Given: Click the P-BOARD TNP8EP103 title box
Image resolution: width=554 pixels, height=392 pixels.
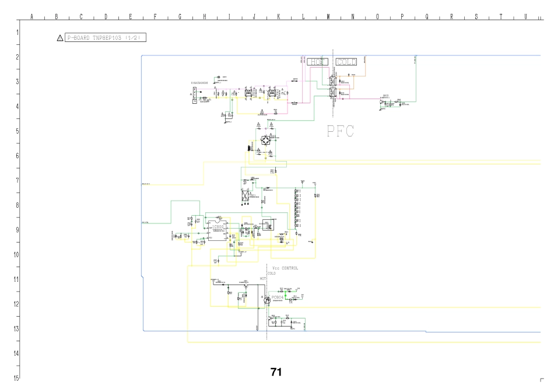Looking at the screenshot, I should [105, 38].
